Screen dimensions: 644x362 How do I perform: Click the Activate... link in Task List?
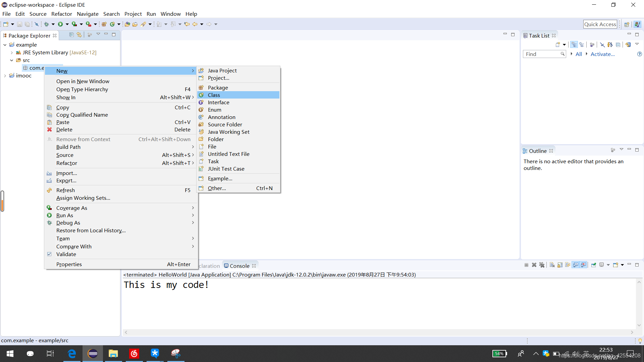tap(602, 54)
